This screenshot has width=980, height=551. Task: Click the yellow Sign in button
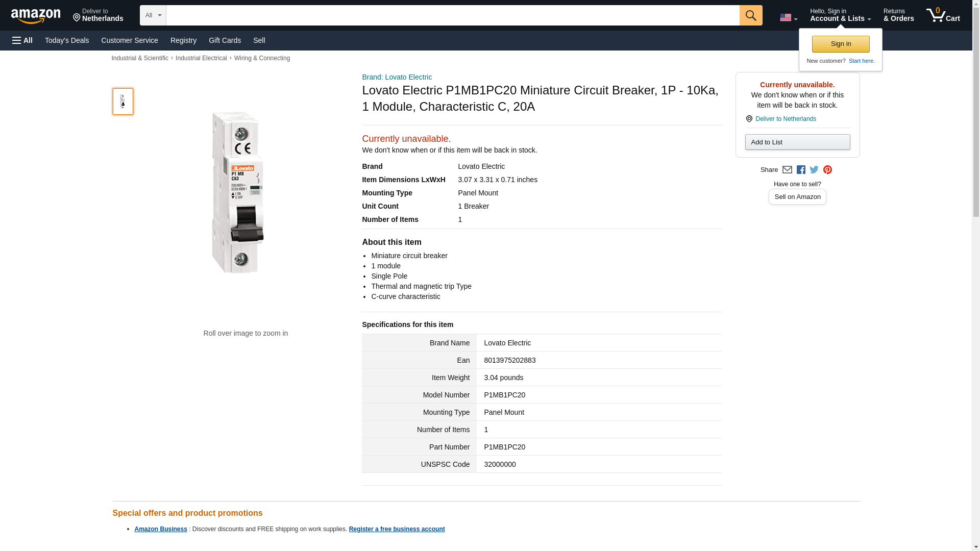[841, 44]
